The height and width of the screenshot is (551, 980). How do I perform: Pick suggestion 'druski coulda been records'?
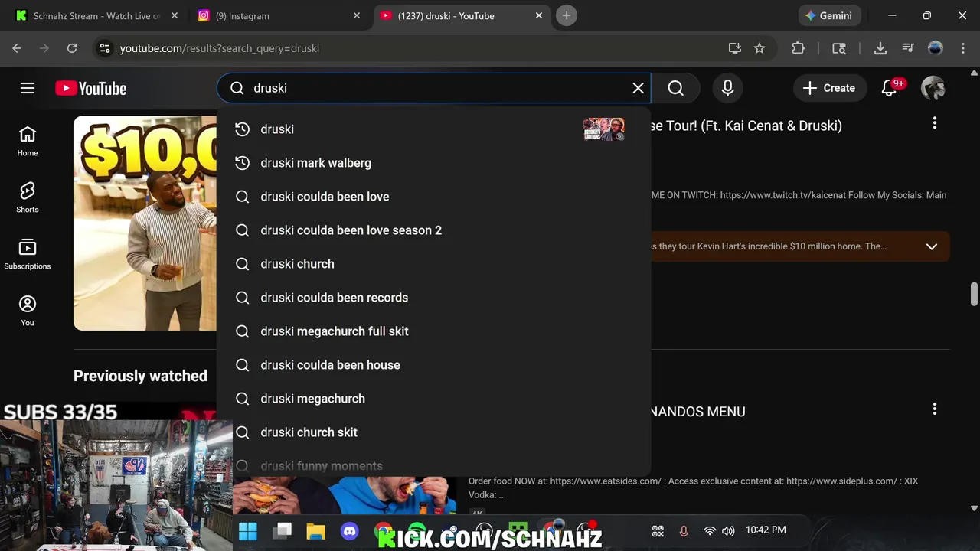point(433,298)
